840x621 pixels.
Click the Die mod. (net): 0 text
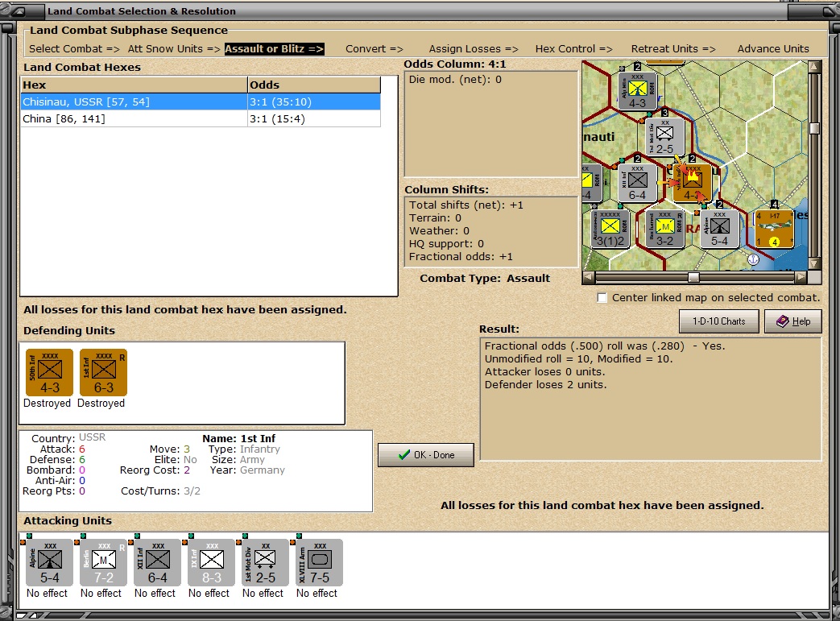click(455, 79)
